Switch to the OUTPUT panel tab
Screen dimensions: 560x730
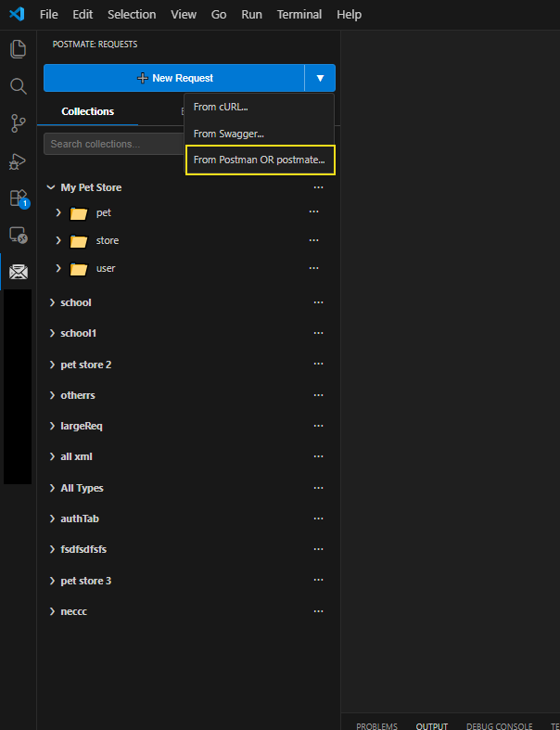(x=431, y=725)
